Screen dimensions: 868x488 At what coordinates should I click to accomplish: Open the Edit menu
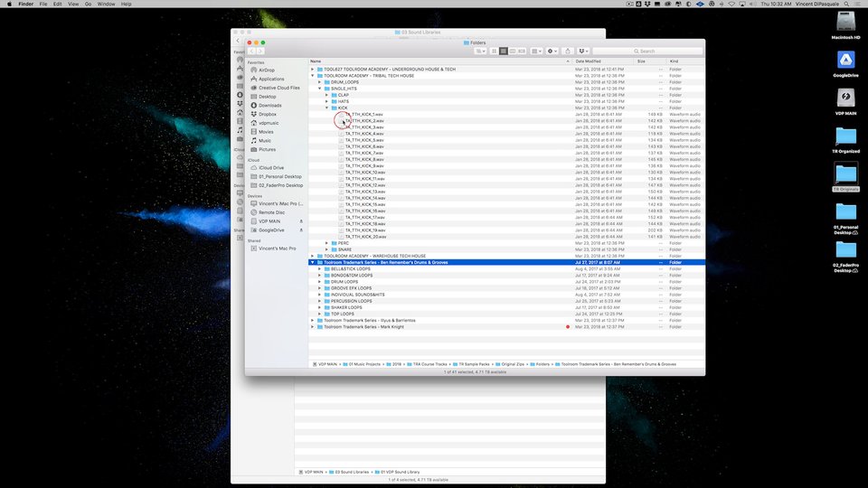(58, 4)
